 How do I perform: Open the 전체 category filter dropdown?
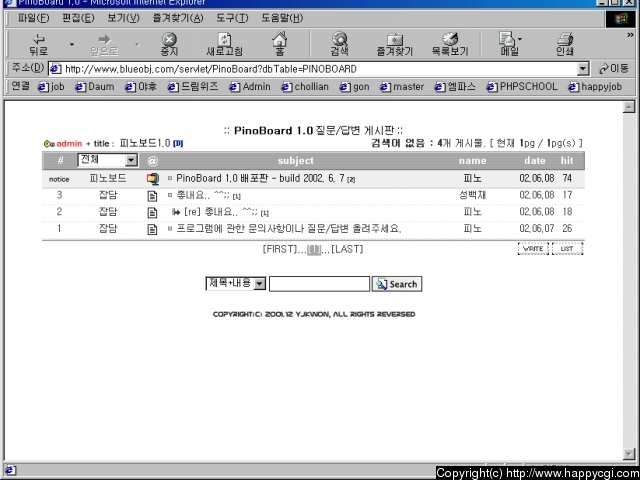point(107,160)
